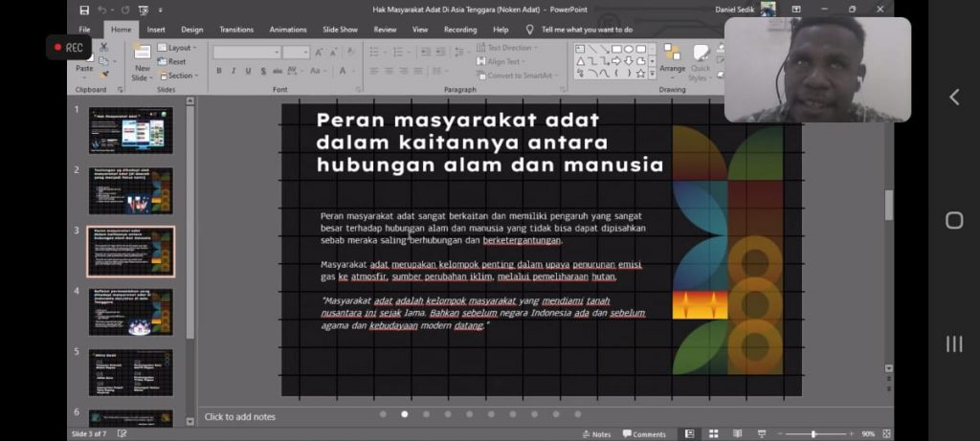Screen dimensions: 980x441
Task: Toggle the Notes pane in status bar
Action: tap(596, 434)
